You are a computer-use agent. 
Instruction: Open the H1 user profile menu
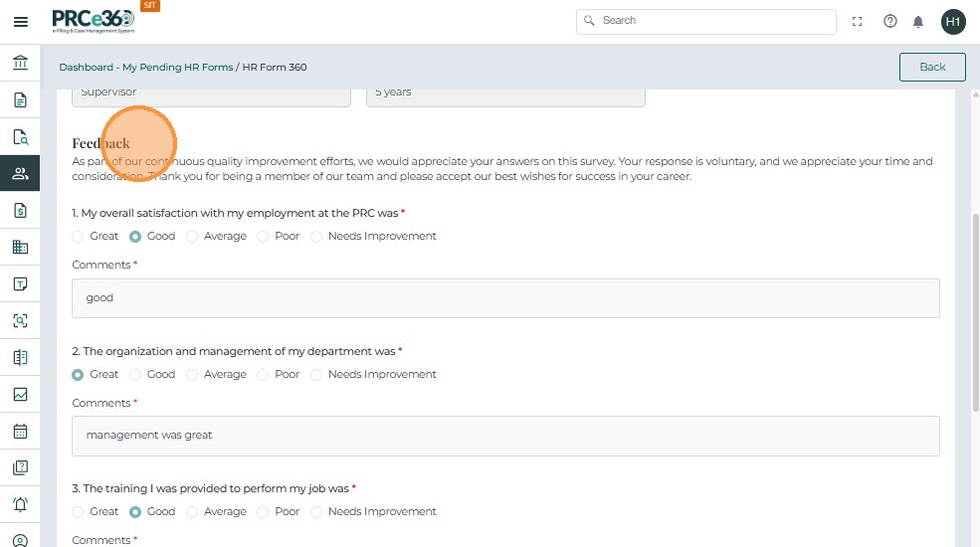click(953, 22)
